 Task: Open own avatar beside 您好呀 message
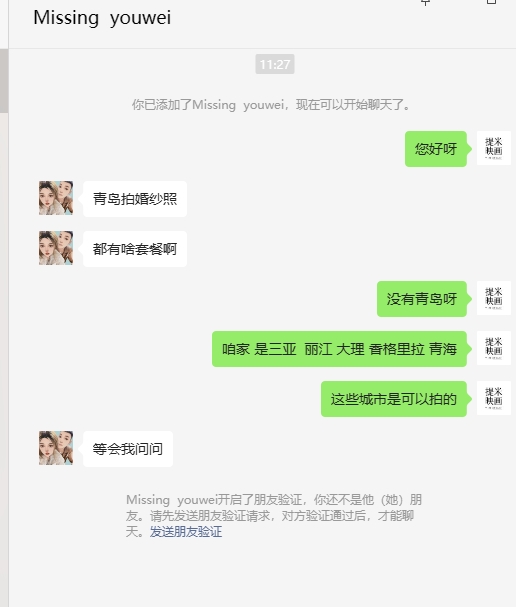click(494, 148)
